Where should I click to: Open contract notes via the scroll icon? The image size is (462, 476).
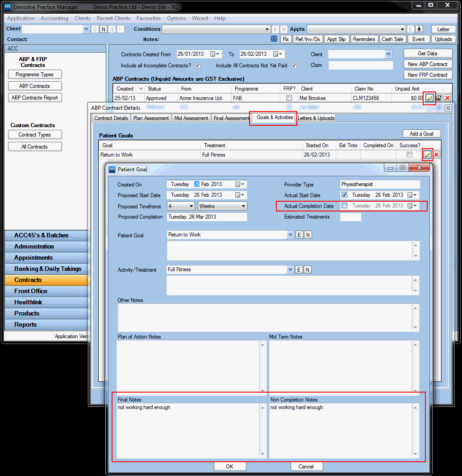(x=438, y=98)
